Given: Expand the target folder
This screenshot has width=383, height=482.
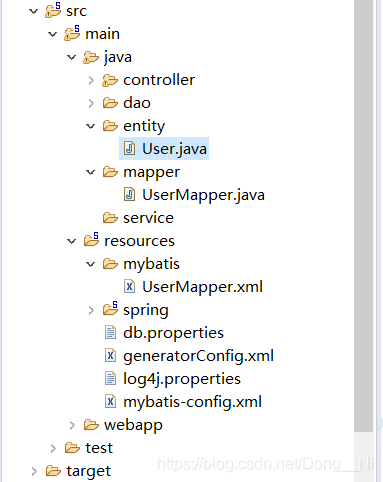Looking at the screenshot, I should [34, 471].
